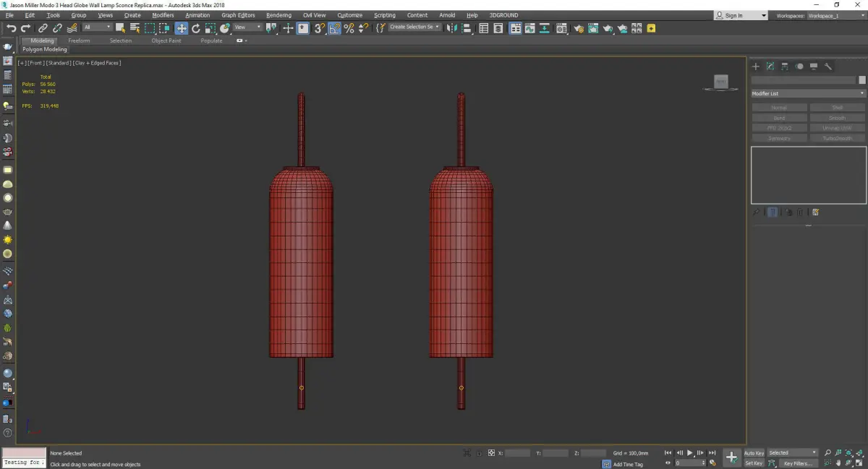868x469 pixels.
Task: Click the Set Key button
Action: coord(754,463)
